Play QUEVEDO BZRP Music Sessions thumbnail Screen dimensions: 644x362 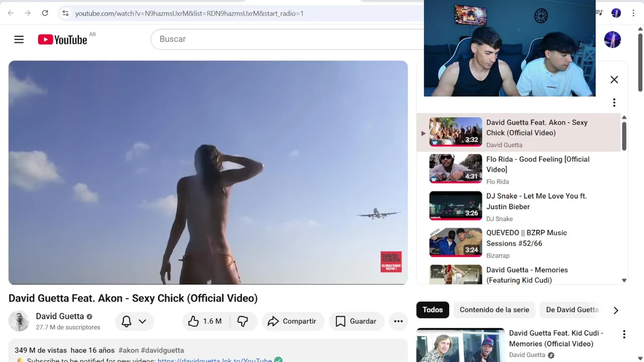(x=455, y=242)
